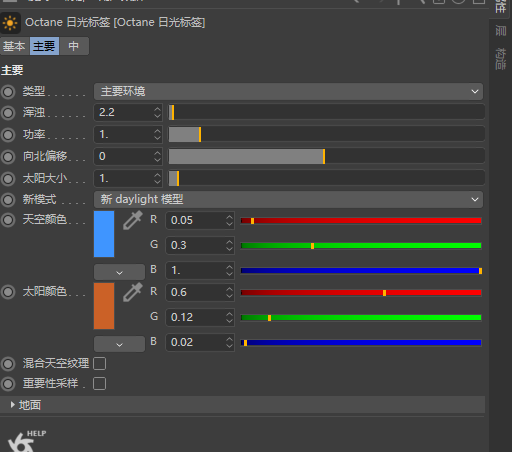Expand the dropdown below the sky color swatch
This screenshot has height=452, width=512.
point(119,272)
